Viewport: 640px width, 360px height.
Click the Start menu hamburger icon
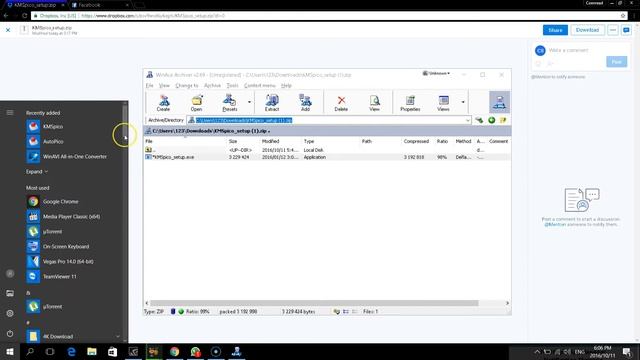(x=10, y=113)
